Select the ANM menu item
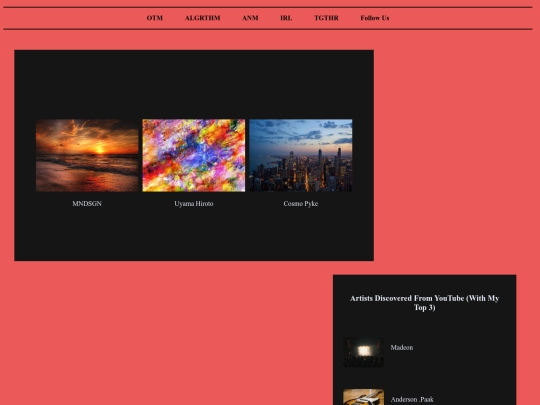The height and width of the screenshot is (405, 540). click(250, 18)
